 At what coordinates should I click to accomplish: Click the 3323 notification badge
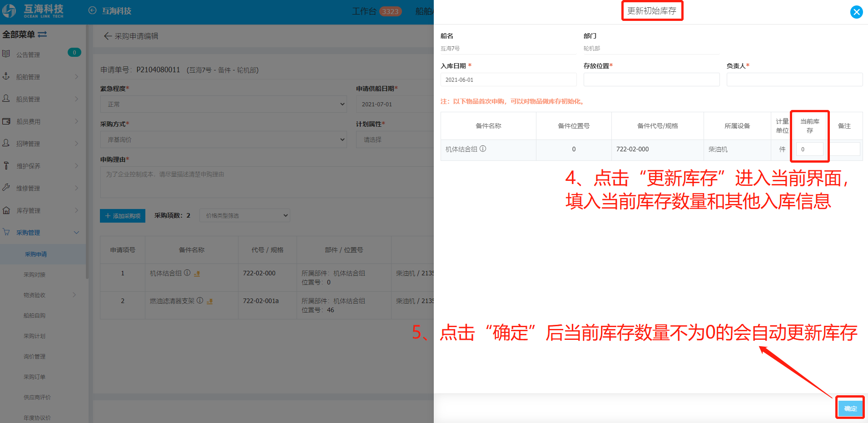coord(390,11)
